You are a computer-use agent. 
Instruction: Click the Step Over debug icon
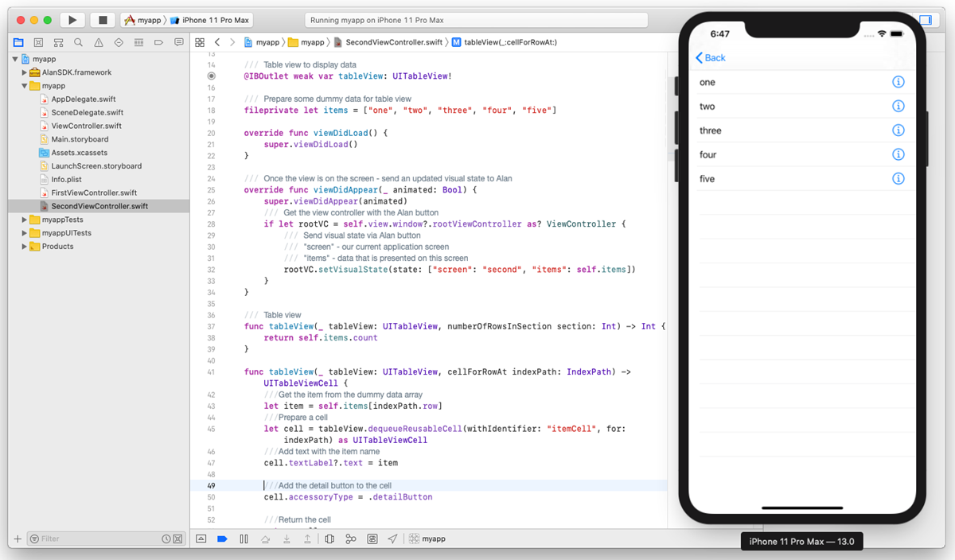click(266, 539)
